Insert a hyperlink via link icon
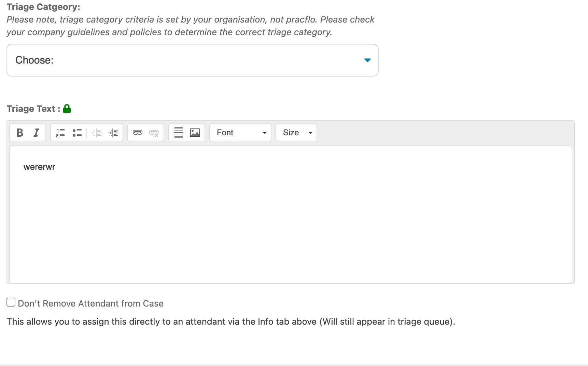The image size is (588, 366). tap(138, 133)
